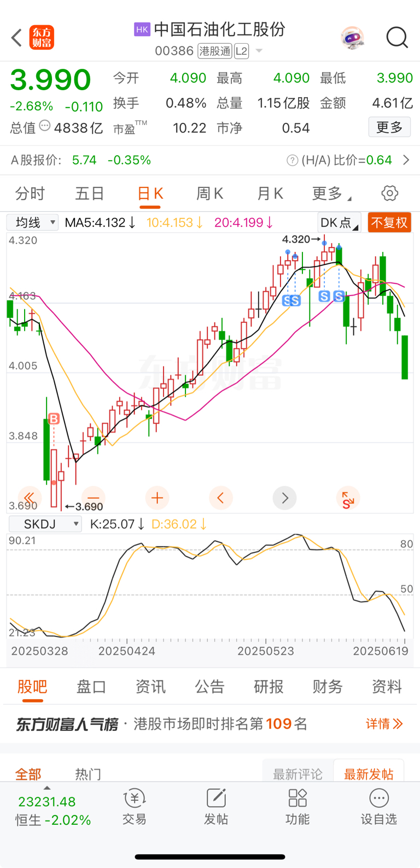Zoom in chart with plus button
Viewport: 420px width, 868px height.
pyautogui.click(x=157, y=498)
